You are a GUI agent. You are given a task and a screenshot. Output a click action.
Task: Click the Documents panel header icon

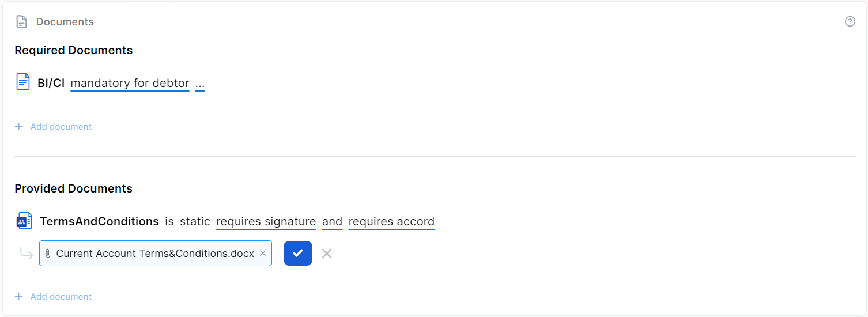point(21,22)
